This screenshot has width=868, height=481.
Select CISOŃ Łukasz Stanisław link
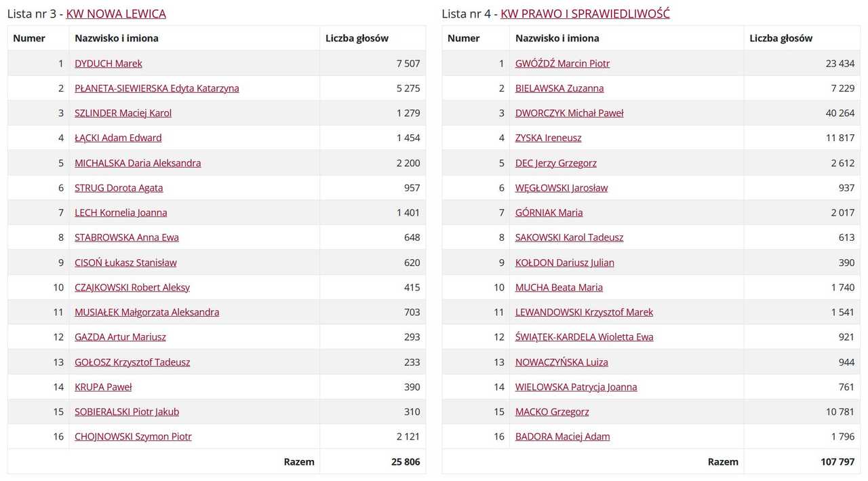tap(125, 263)
